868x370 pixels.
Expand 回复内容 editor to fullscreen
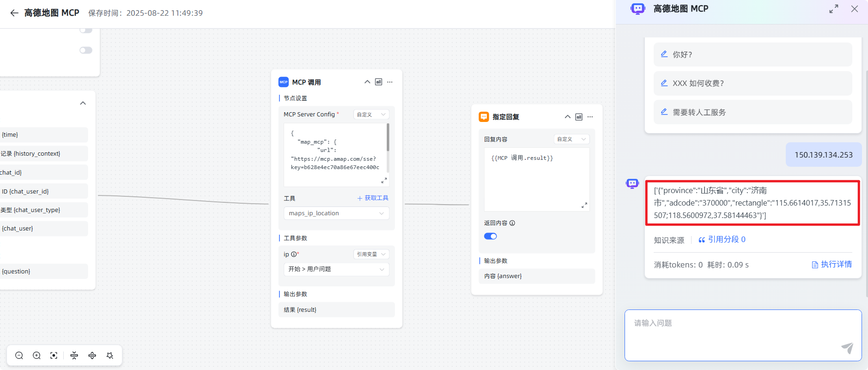(584, 205)
